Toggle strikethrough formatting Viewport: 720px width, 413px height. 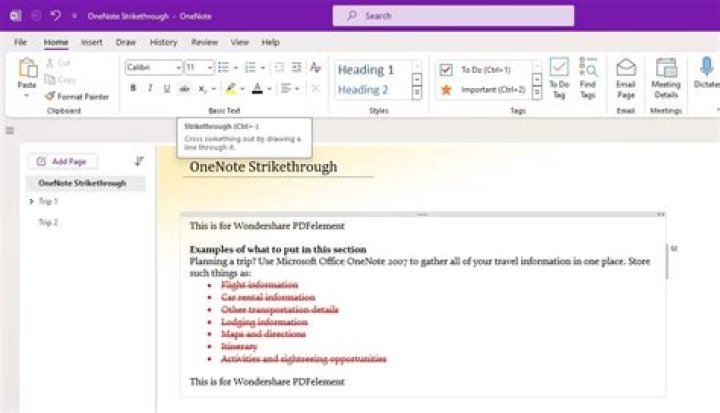coord(184,88)
